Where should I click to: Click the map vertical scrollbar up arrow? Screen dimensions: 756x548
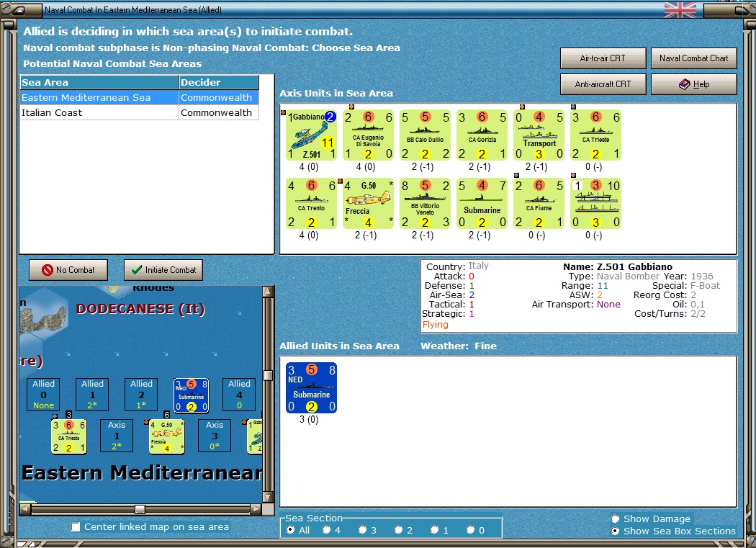(x=268, y=292)
